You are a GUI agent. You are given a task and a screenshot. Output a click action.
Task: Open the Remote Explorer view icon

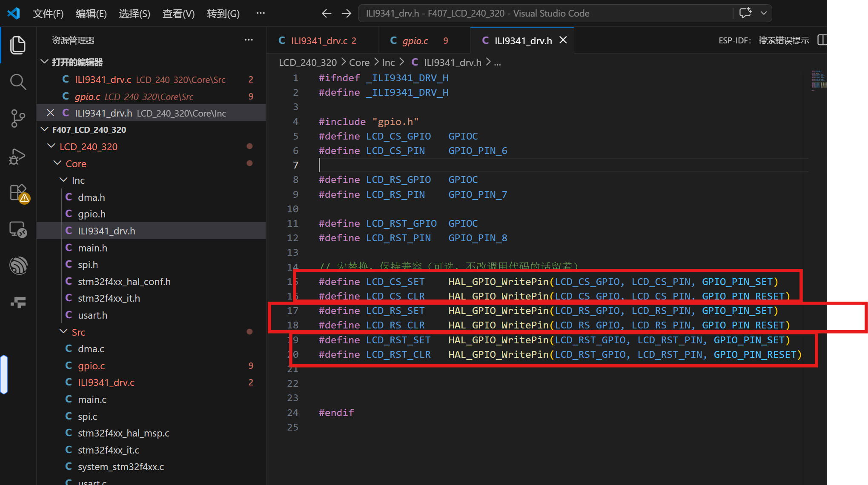click(x=17, y=229)
